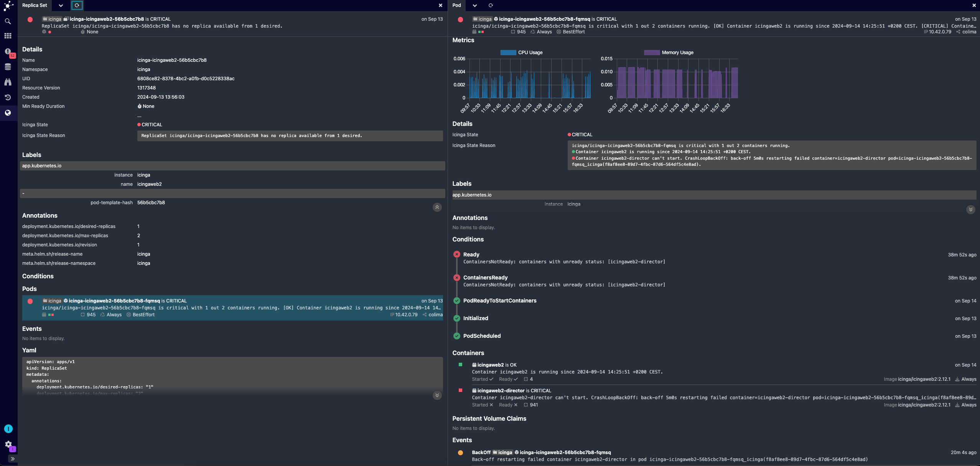The height and width of the screenshot is (466, 980).
Task: Click the failed ContainersReady condition icon
Action: pyautogui.click(x=456, y=277)
